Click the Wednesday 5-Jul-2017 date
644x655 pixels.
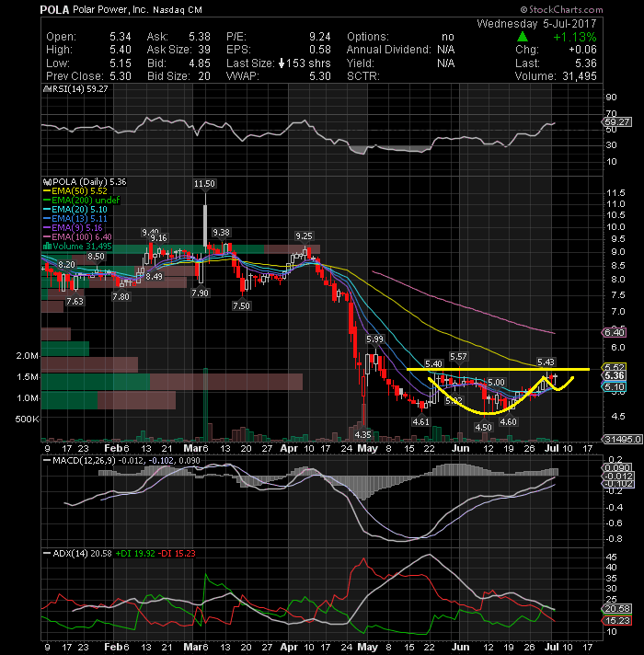(536, 23)
